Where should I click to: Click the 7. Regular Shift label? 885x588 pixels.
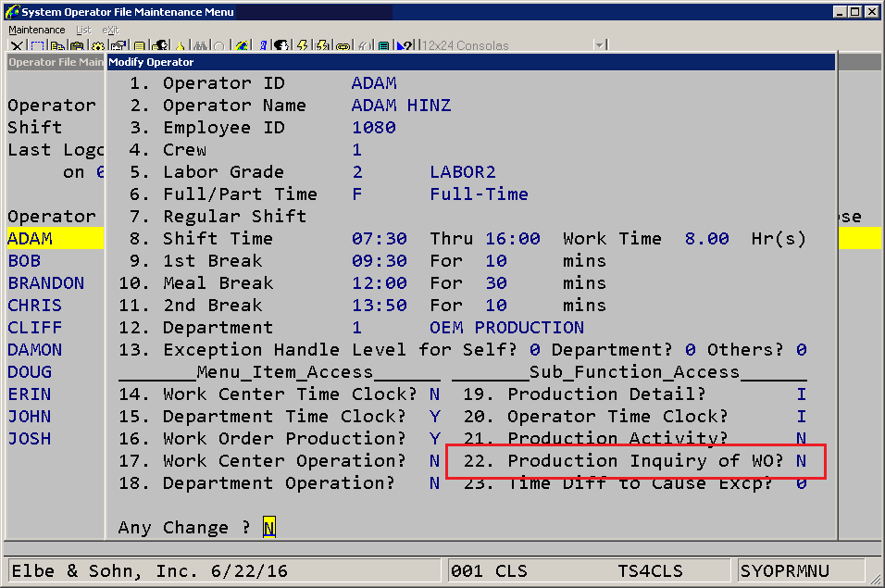(218, 216)
